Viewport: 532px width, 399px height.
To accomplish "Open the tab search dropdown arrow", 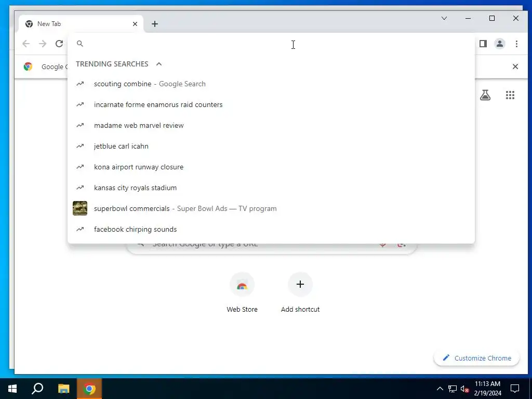I will coord(444,18).
